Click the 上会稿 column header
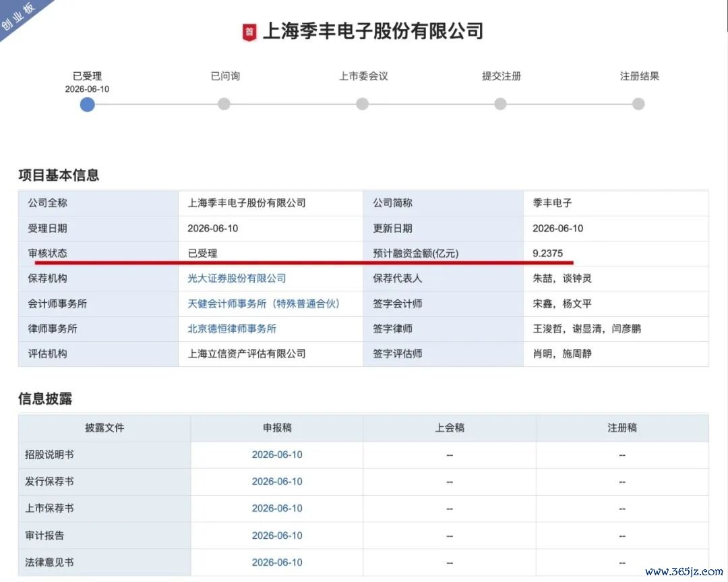Screen dimensions: 728x582 [450, 428]
